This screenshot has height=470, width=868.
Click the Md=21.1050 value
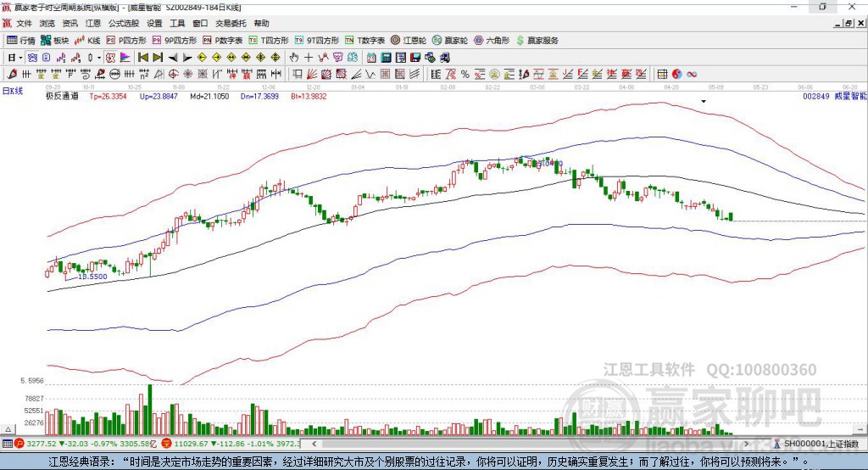tap(209, 96)
